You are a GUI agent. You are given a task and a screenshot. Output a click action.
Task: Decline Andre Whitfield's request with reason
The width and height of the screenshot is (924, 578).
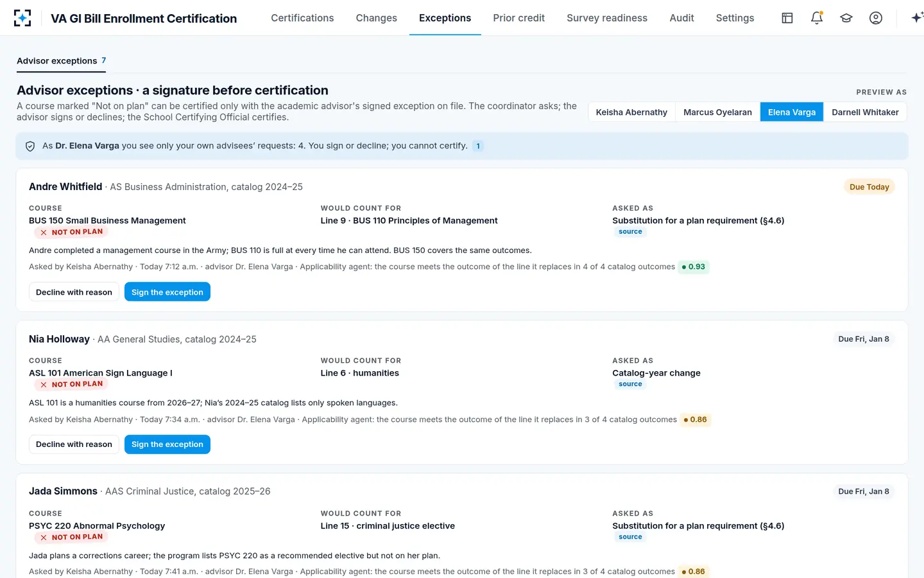[x=74, y=292]
